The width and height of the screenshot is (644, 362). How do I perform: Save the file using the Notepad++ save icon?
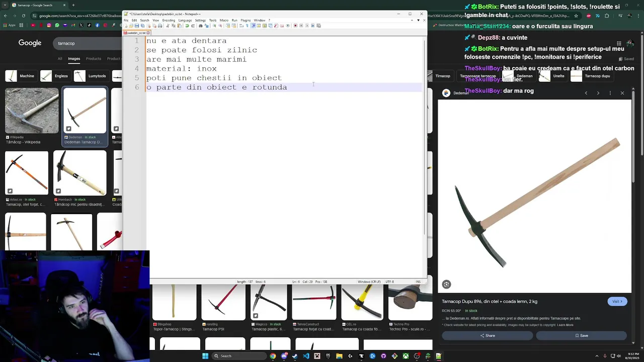point(137,25)
